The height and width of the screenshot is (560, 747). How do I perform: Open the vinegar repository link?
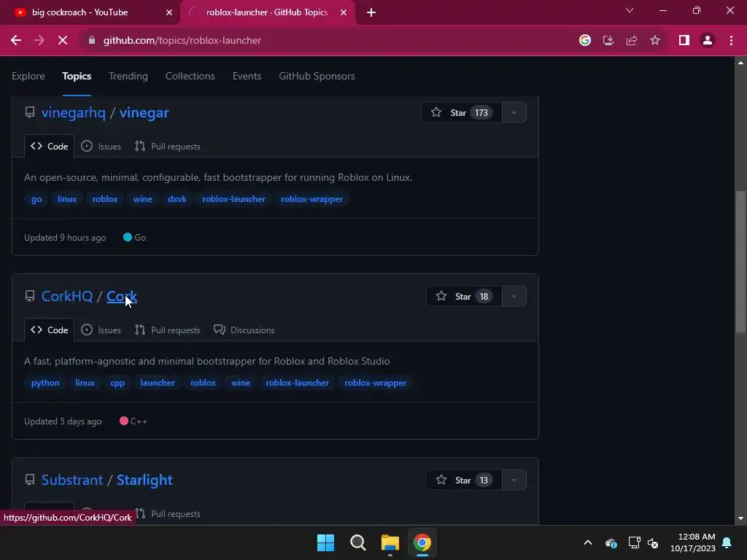pos(144,113)
